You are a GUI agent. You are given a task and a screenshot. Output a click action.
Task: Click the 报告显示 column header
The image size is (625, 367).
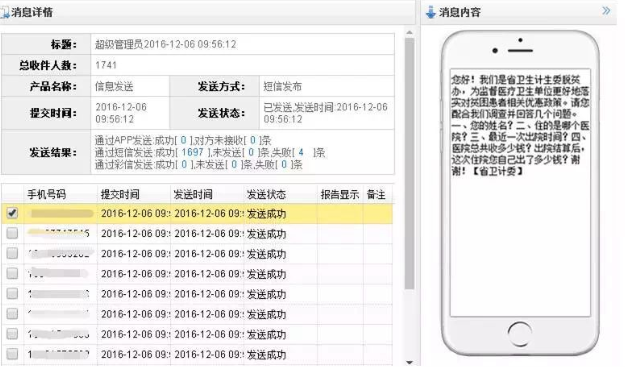tap(340, 194)
